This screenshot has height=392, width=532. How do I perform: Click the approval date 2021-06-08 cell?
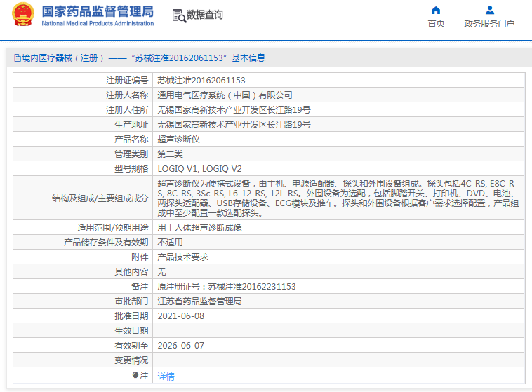click(x=180, y=316)
